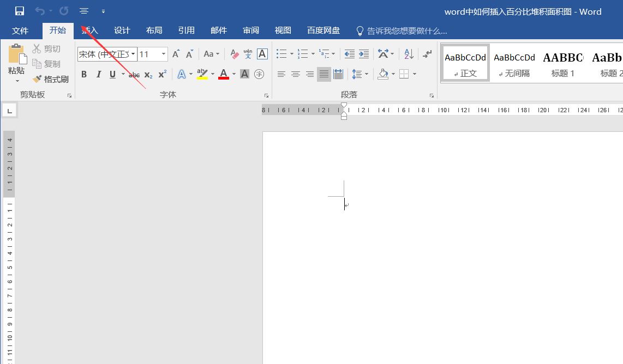Toggle italic formatting
623x364 pixels.
tap(97, 74)
